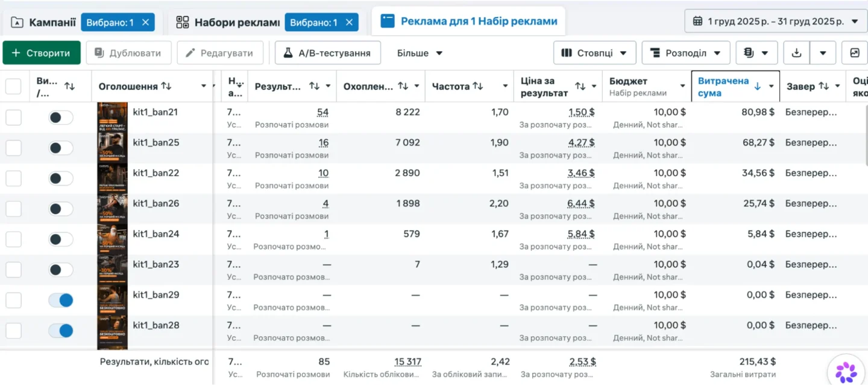Open the Оголошення column options arrow
868x385 pixels.
coord(204,86)
